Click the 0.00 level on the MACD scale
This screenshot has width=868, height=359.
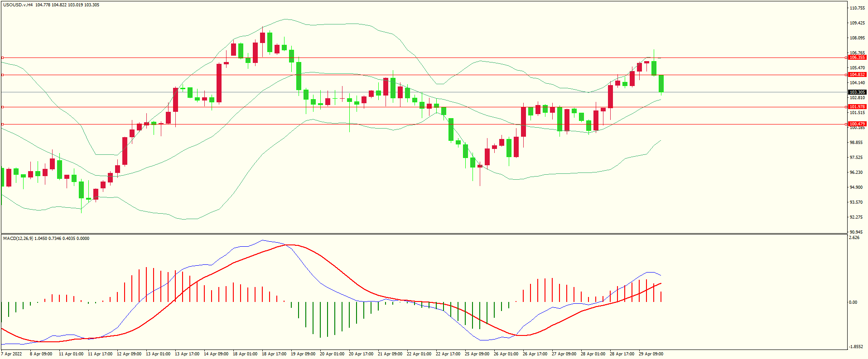coord(853,302)
